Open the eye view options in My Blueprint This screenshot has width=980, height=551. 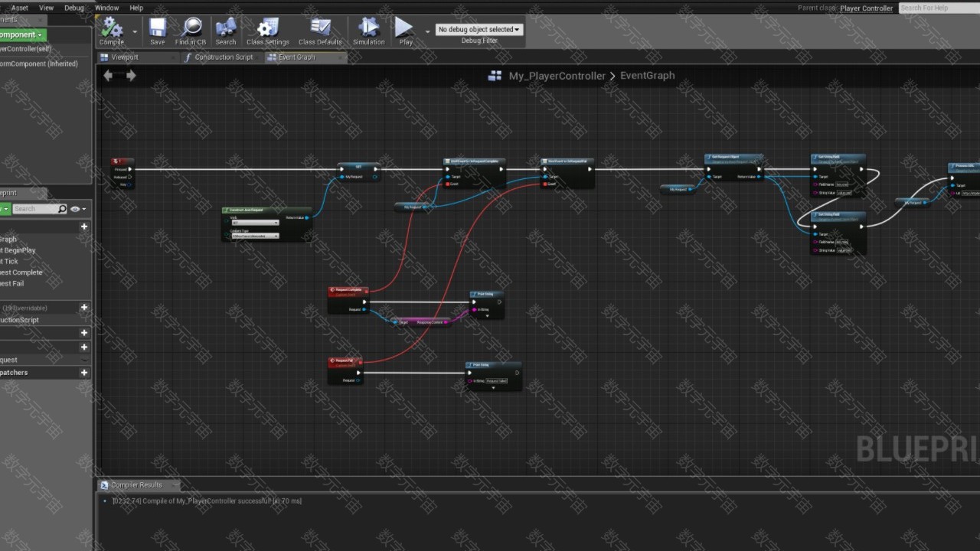coord(76,209)
